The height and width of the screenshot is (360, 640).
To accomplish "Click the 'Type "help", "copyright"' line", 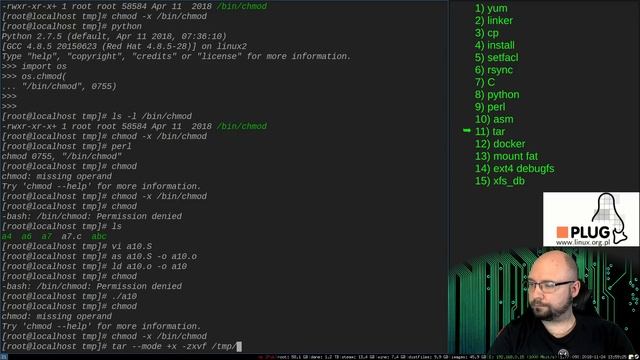I will (x=176, y=56).
